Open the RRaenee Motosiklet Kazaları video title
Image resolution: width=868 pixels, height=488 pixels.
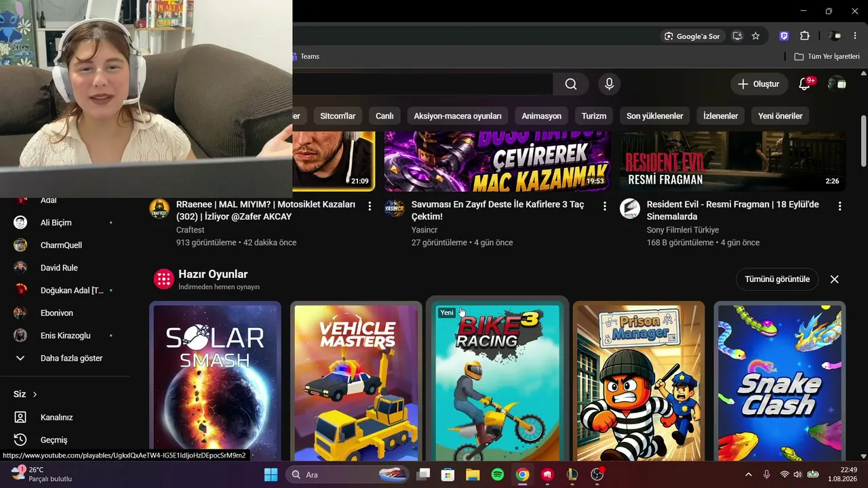coord(266,210)
